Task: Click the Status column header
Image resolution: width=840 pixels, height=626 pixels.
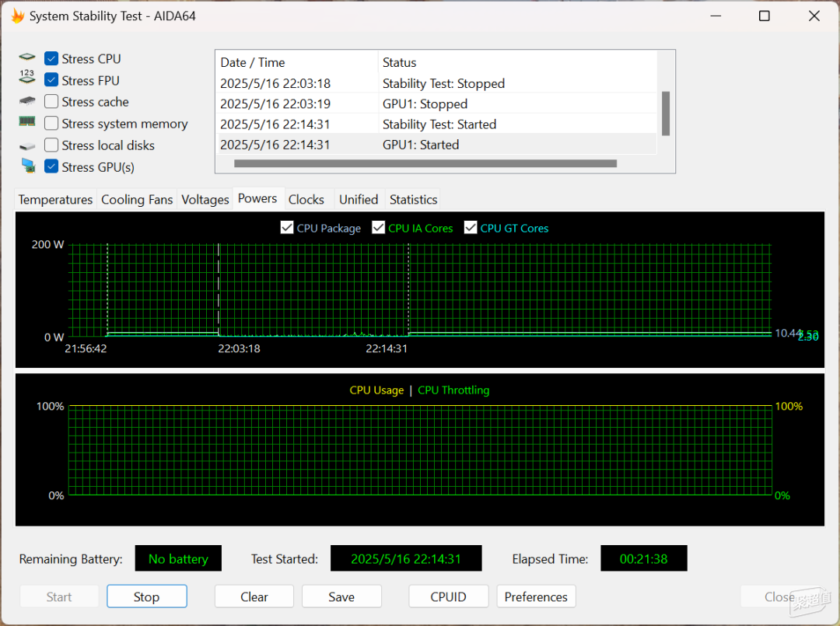Action: click(517, 63)
